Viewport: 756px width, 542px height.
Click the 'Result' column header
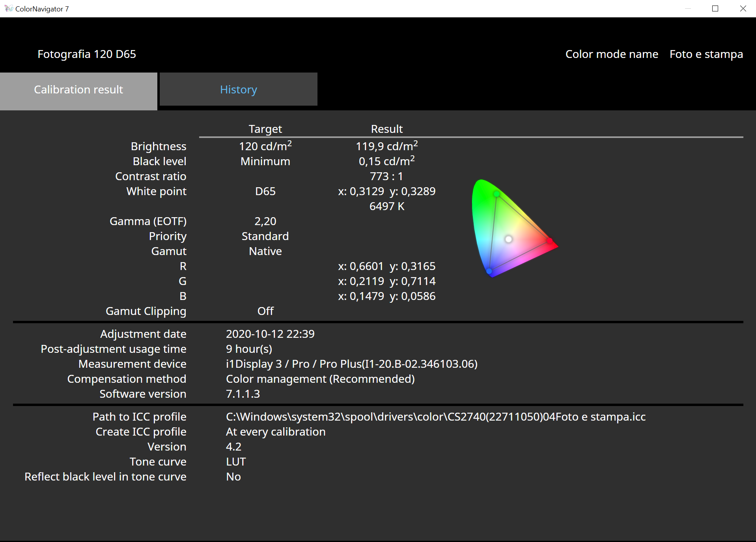point(387,129)
